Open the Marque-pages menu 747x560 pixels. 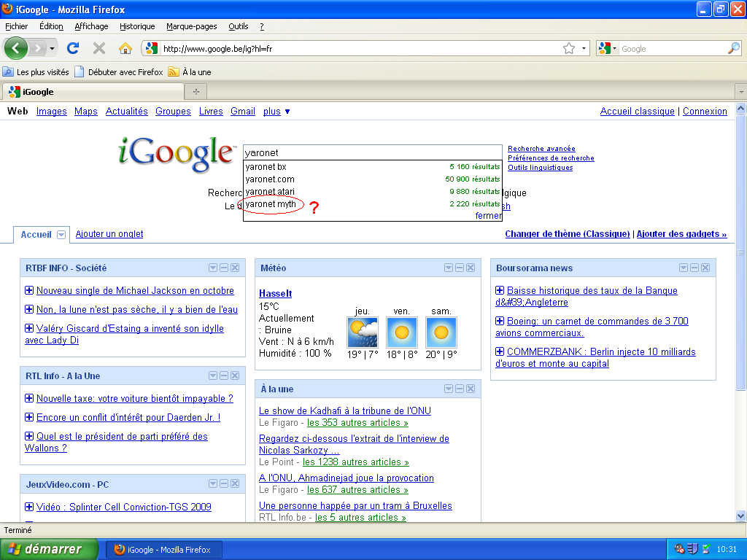[191, 26]
